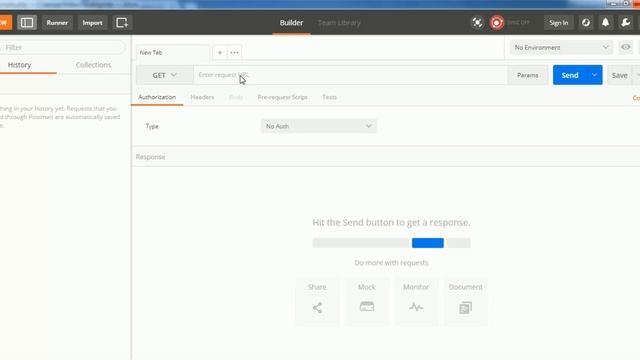The image size is (640, 360).
Task: Click the red sync status icon
Action: (497, 22)
